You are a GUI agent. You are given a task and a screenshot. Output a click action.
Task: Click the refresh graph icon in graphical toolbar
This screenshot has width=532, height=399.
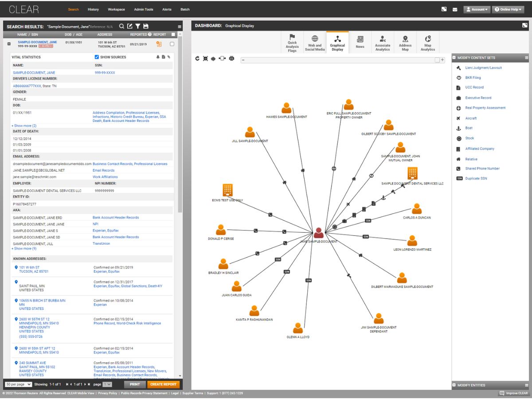pyautogui.click(x=198, y=59)
